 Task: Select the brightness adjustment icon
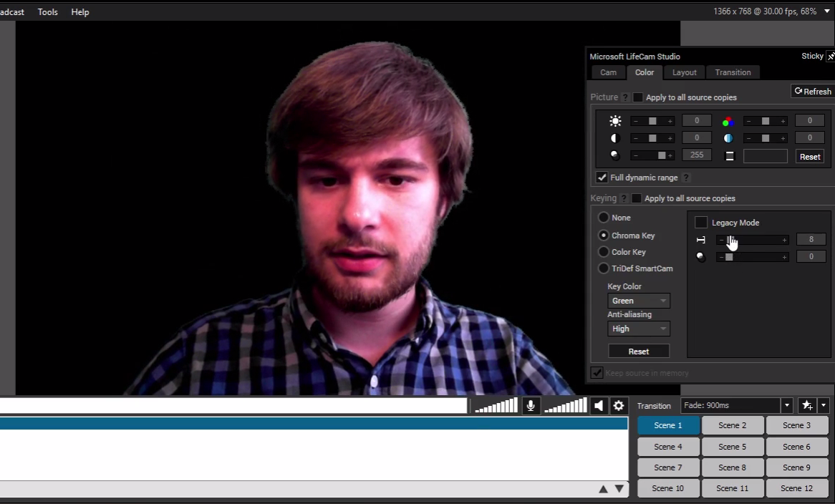click(x=614, y=120)
